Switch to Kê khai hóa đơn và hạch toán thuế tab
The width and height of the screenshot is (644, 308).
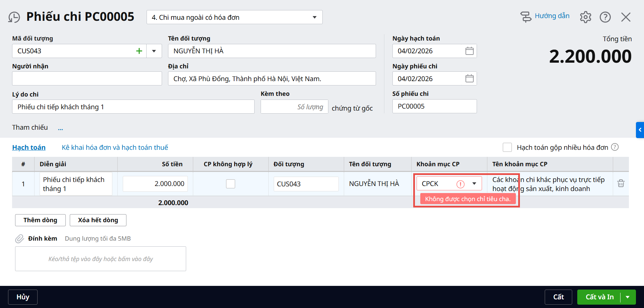115,147
